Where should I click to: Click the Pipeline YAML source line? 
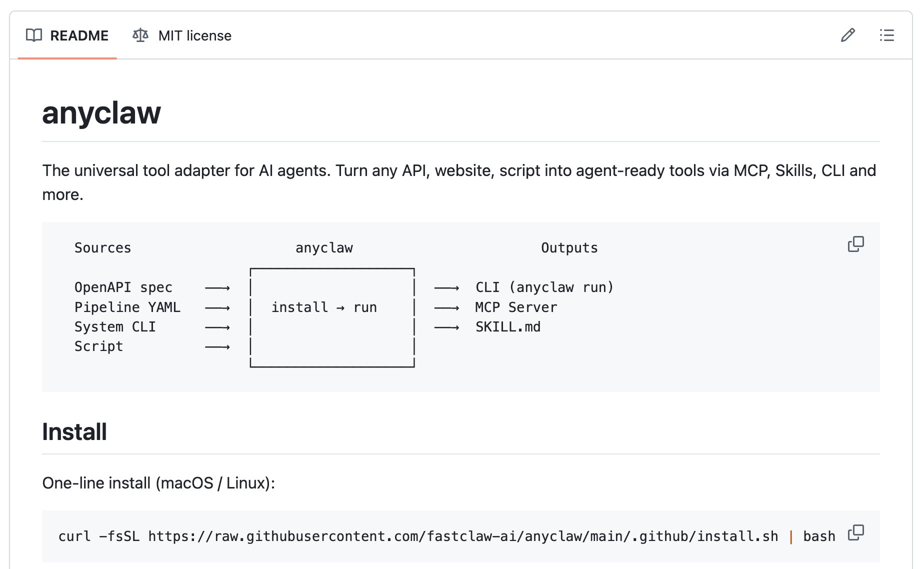click(x=127, y=307)
